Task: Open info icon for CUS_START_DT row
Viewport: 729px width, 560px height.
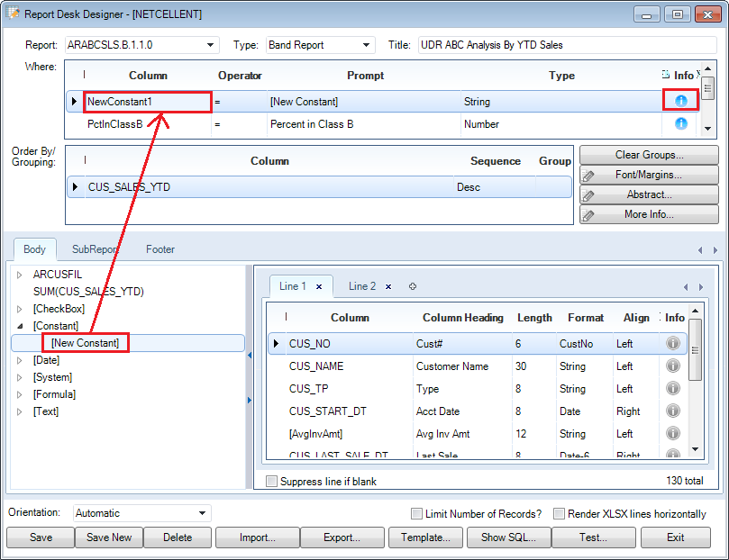Action: (673, 411)
